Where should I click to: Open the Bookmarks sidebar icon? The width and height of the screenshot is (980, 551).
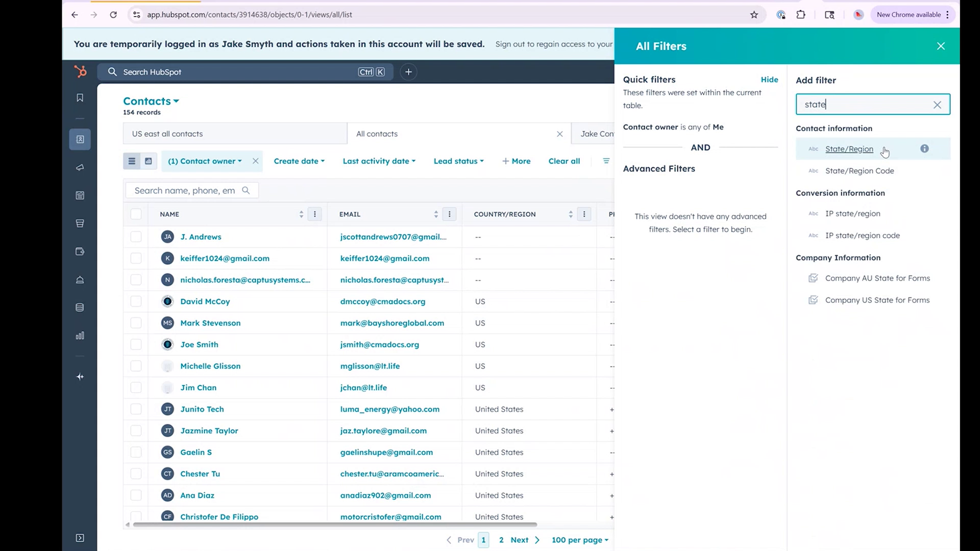(x=80, y=97)
